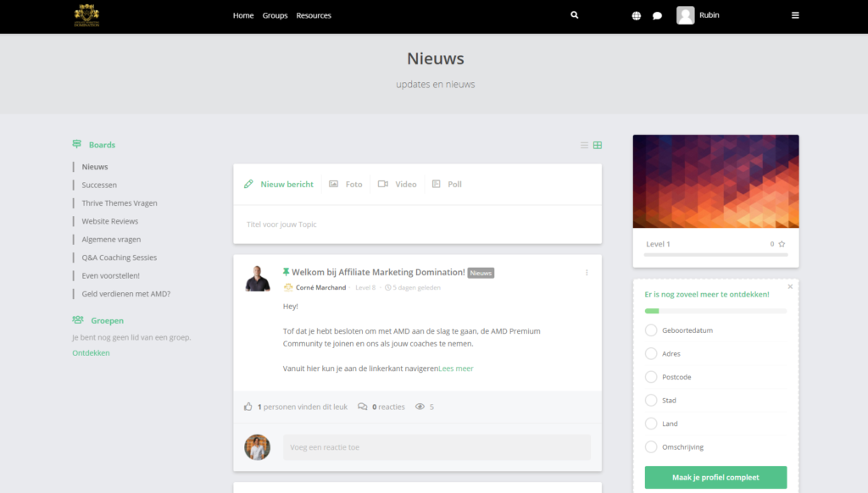Select the Omschrijving circle

(x=651, y=446)
